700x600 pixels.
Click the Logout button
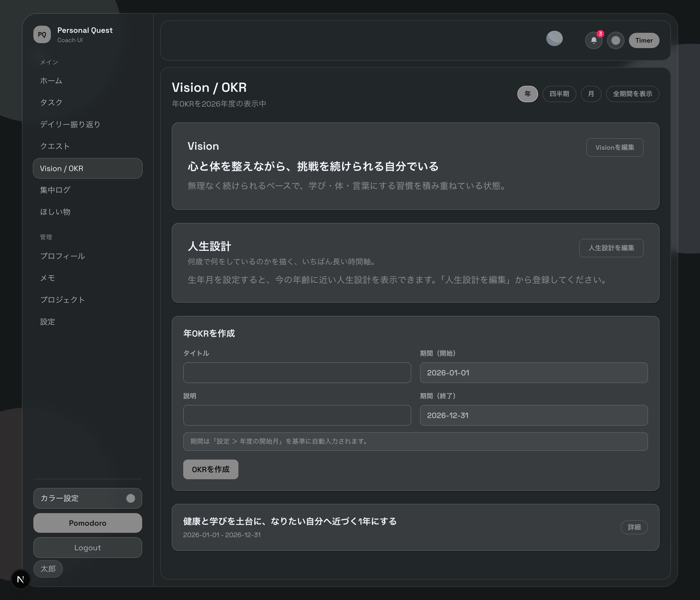point(87,548)
